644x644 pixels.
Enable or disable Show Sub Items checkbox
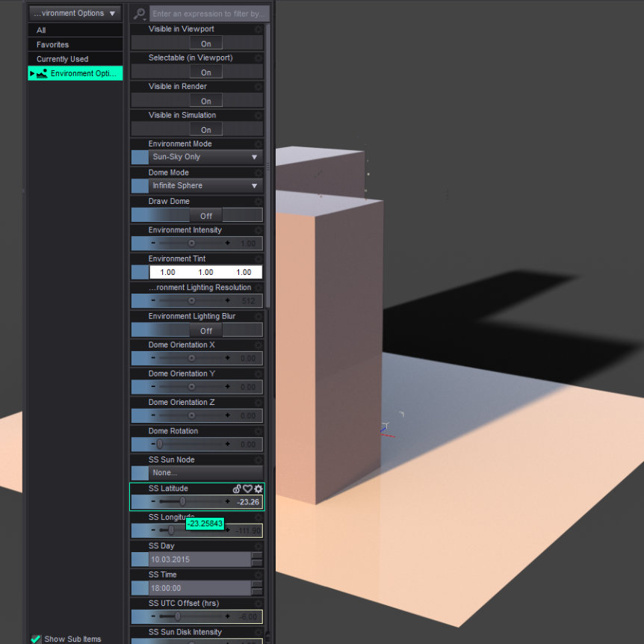pos(35,639)
